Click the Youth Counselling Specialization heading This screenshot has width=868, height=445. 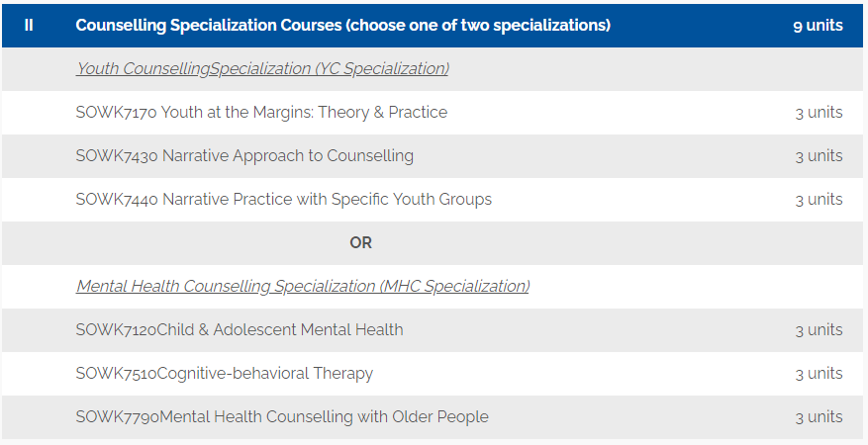(262, 68)
